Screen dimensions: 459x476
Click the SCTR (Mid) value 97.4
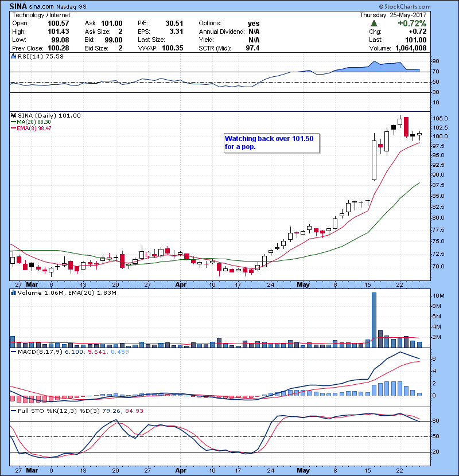pyautogui.click(x=253, y=48)
